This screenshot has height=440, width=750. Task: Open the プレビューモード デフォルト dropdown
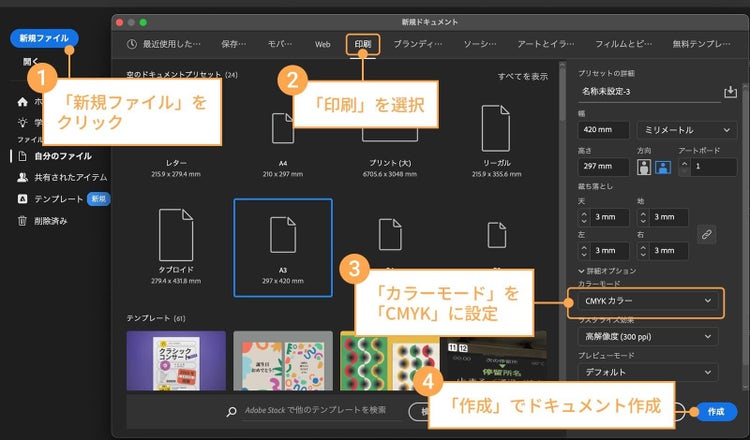pos(648,372)
